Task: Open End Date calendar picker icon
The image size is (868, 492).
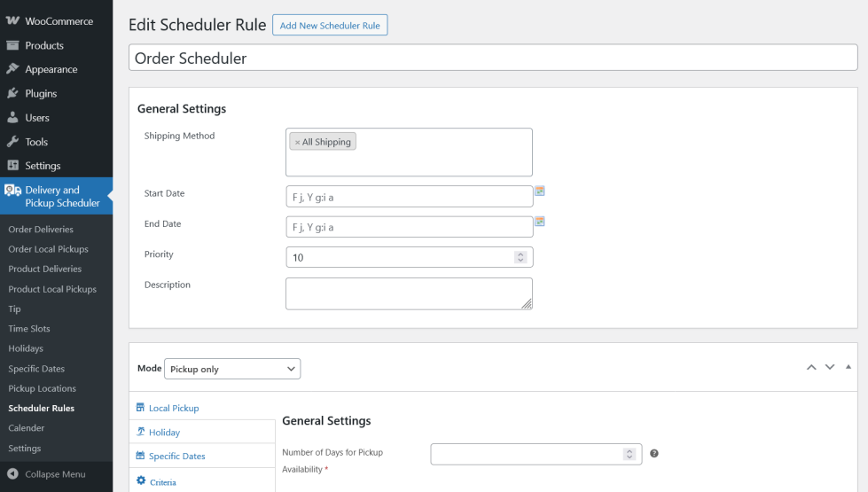Action: click(539, 222)
